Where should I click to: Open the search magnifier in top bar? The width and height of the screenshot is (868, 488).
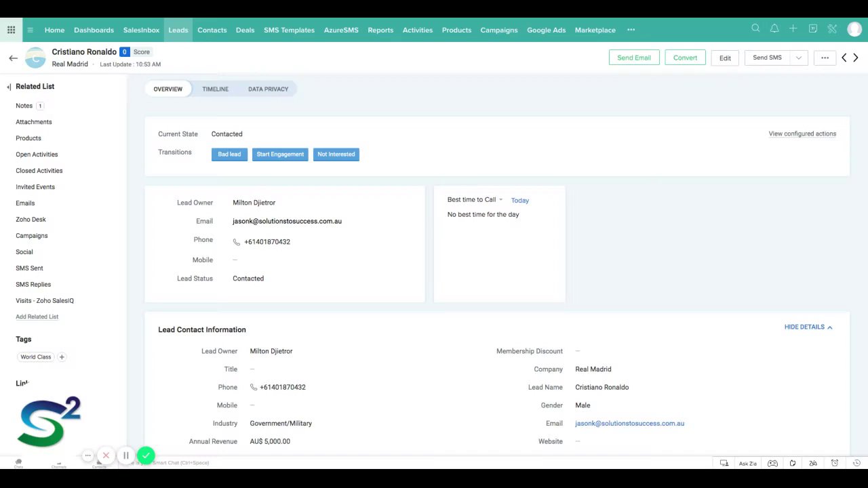click(x=755, y=28)
